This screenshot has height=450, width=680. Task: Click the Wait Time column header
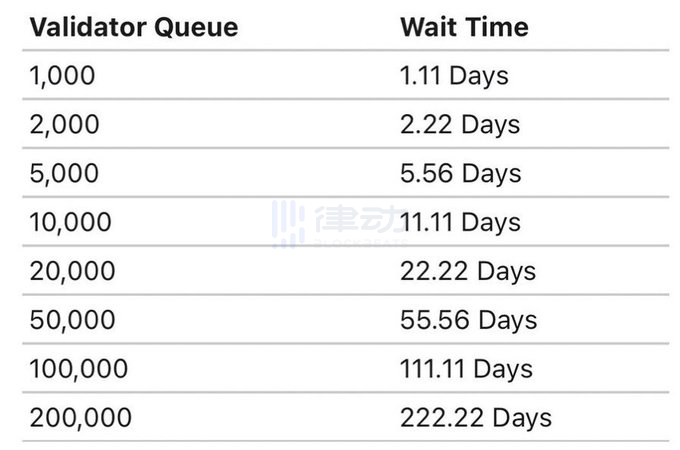464,26
